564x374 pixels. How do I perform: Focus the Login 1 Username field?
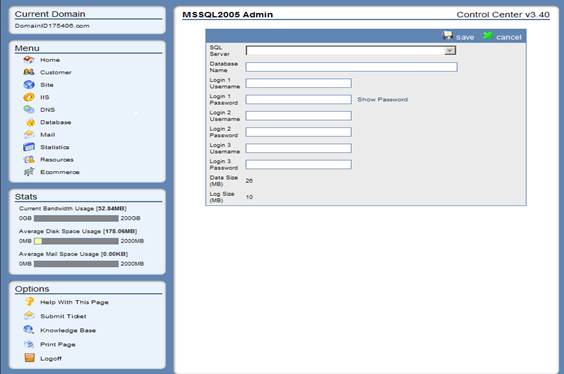[299, 83]
